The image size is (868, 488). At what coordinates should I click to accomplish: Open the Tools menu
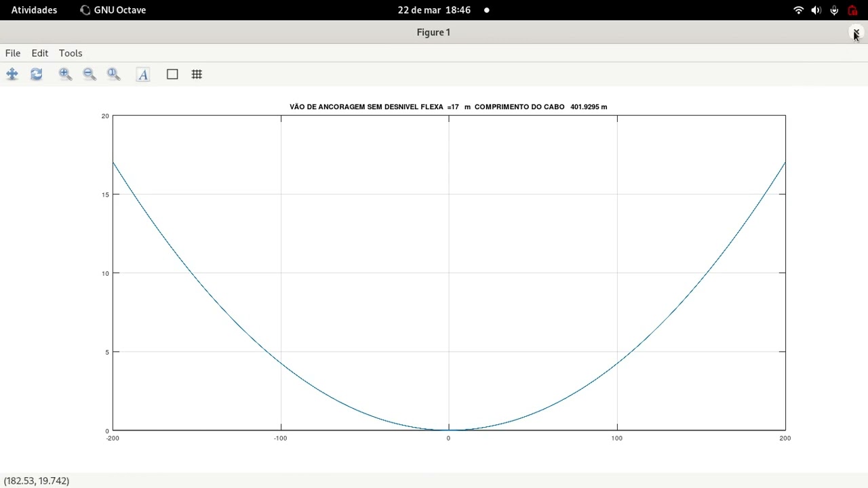[x=71, y=53]
